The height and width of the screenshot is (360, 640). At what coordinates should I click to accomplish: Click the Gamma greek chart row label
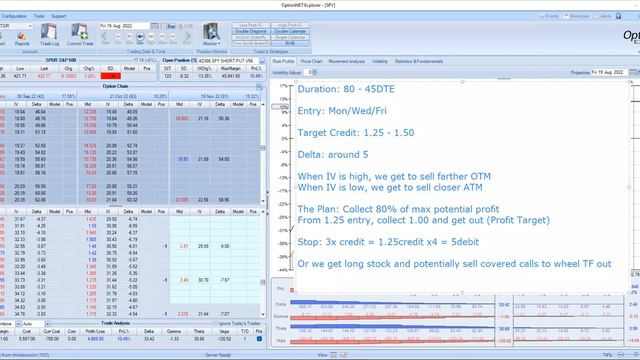pyautogui.click(x=281, y=316)
